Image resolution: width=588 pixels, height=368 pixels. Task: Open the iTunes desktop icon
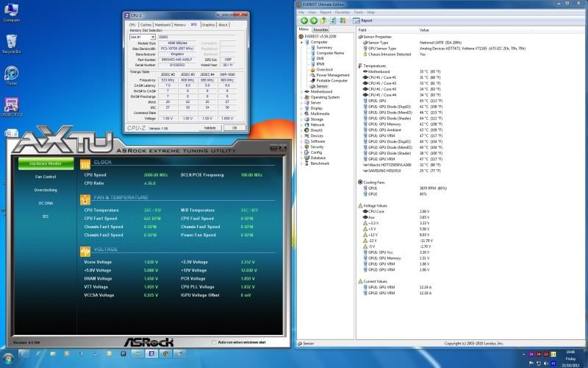click(x=11, y=76)
